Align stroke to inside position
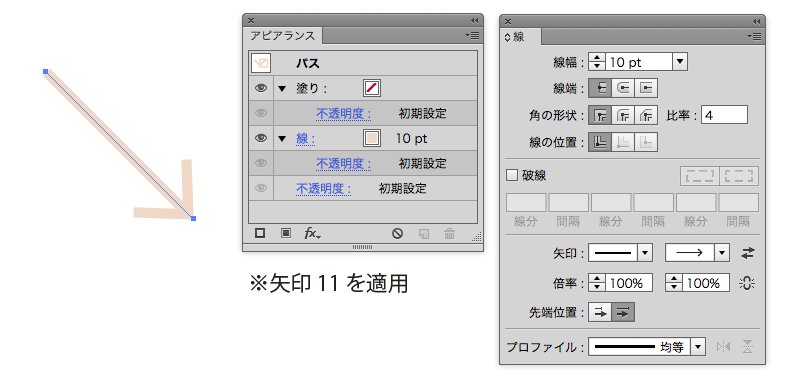The image size is (801, 386). click(x=623, y=142)
